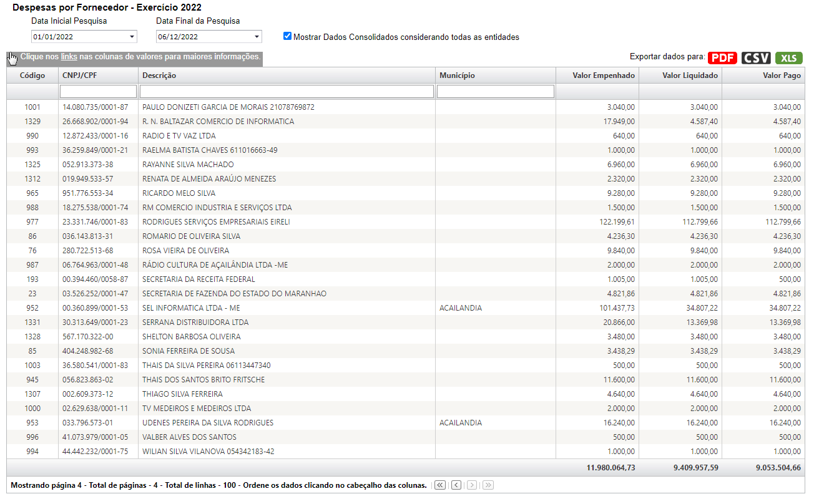The height and width of the screenshot is (504, 814).
Task: Click Valor Empenhado 17.949,00 for R. N. BALTAZAR
Action: point(619,122)
